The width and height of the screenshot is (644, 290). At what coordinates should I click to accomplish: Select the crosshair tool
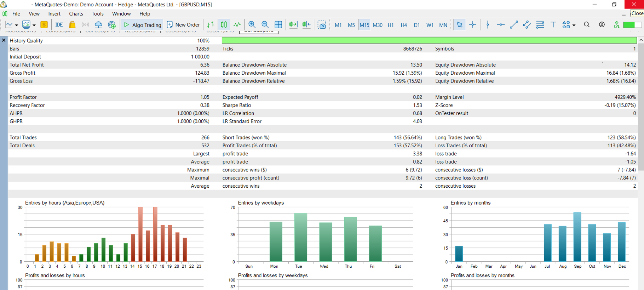tap(473, 25)
